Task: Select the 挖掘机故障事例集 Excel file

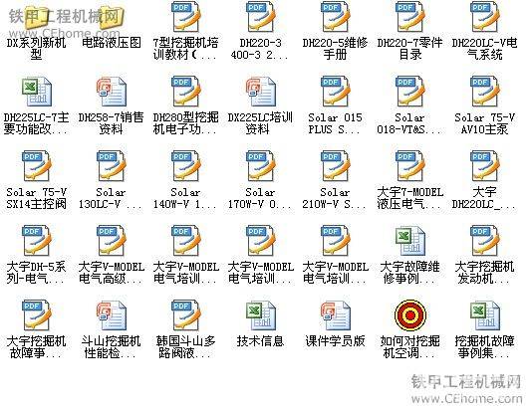Action: pyautogui.click(x=484, y=315)
